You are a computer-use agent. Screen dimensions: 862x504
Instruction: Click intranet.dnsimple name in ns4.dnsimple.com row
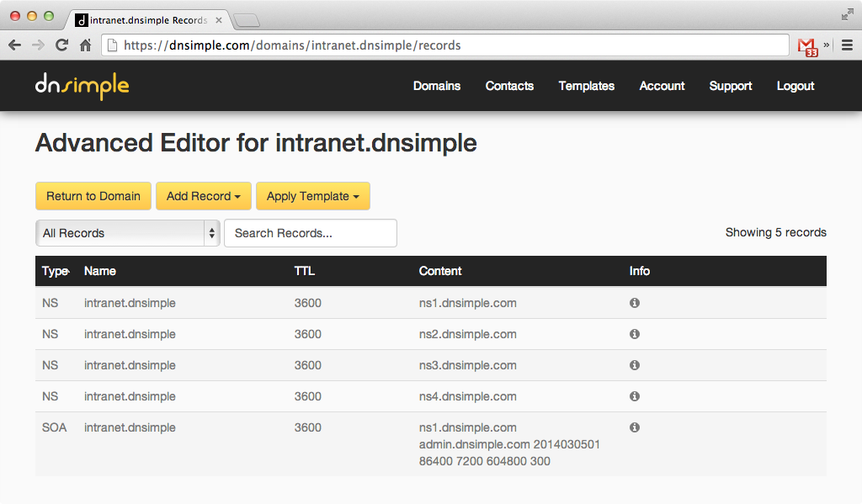[x=130, y=396]
